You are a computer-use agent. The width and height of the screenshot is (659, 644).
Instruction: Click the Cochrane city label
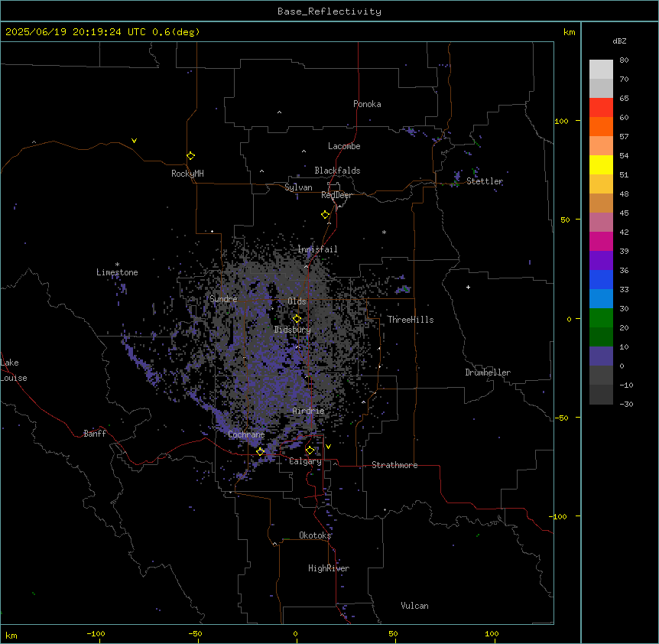246,434
